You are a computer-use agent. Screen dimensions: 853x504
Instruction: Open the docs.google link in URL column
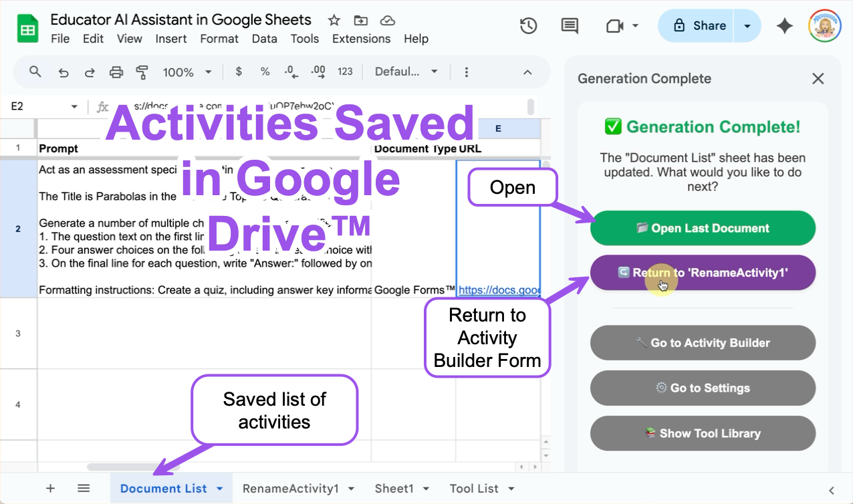pos(499,290)
